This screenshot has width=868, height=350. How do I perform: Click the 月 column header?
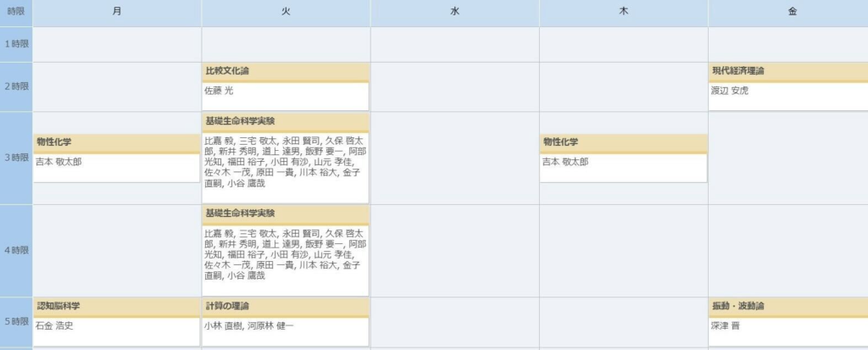coord(116,12)
